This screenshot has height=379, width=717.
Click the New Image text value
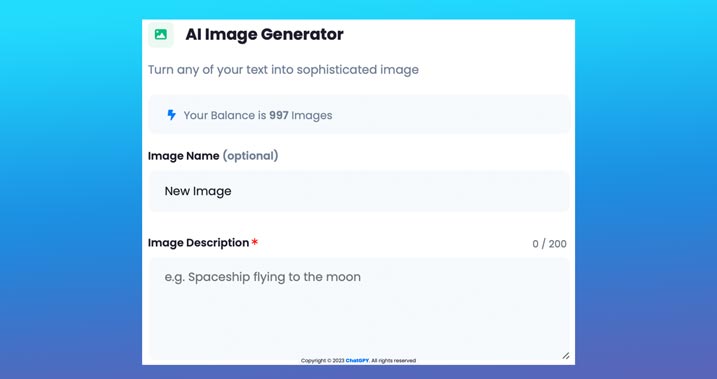coord(198,191)
